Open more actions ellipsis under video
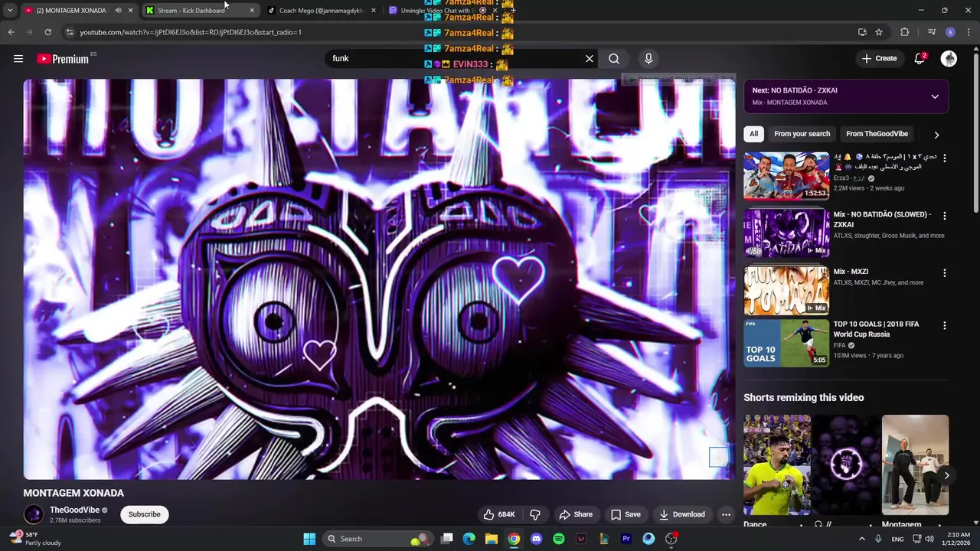980x551 pixels. tap(726, 514)
